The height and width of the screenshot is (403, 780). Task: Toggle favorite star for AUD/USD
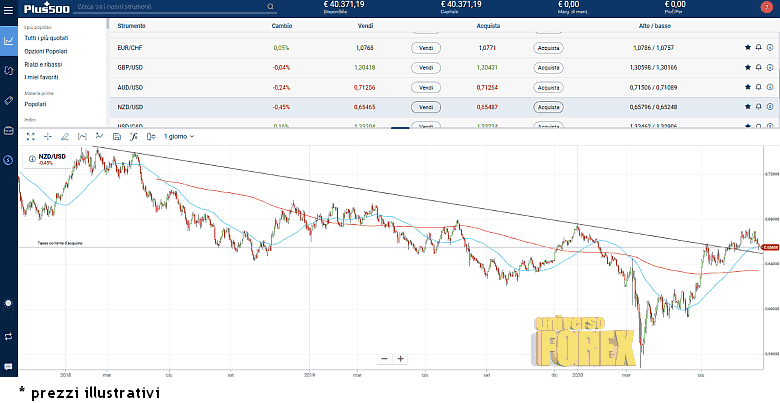(x=747, y=87)
